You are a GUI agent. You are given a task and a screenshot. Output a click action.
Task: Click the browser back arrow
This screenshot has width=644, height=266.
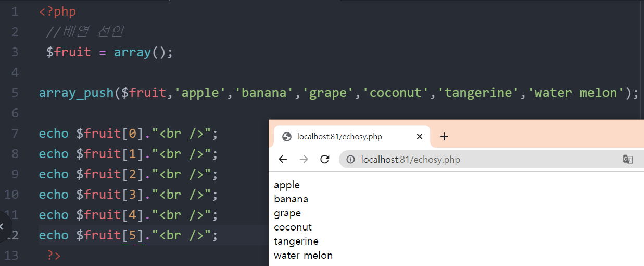click(x=283, y=160)
